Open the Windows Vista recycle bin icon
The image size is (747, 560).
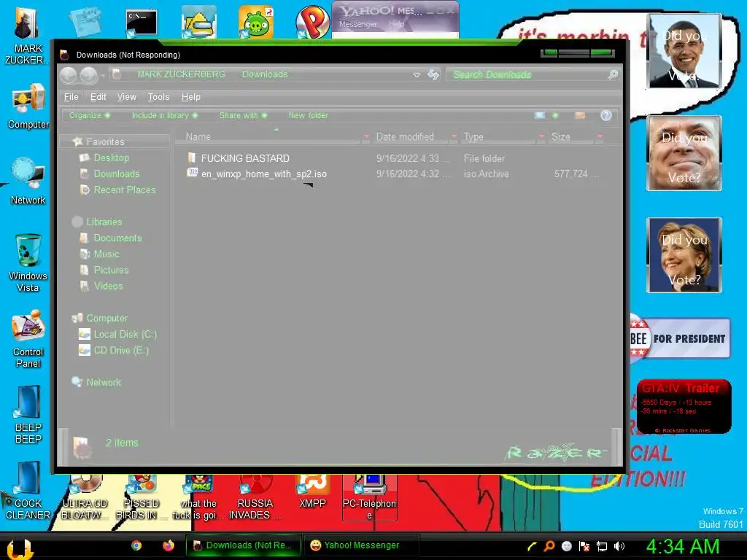click(x=28, y=262)
